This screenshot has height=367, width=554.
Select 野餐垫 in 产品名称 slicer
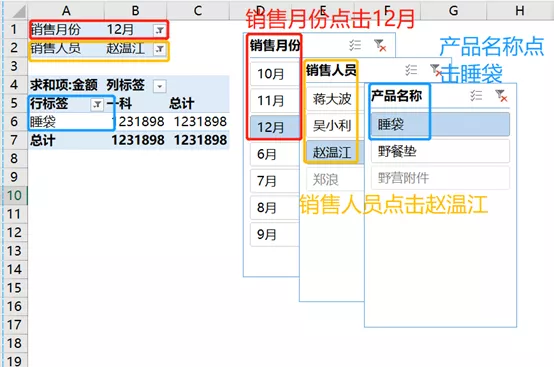[440, 151]
